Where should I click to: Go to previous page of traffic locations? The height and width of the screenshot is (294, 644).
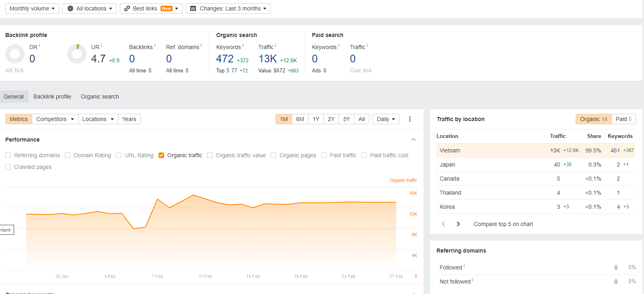444,224
